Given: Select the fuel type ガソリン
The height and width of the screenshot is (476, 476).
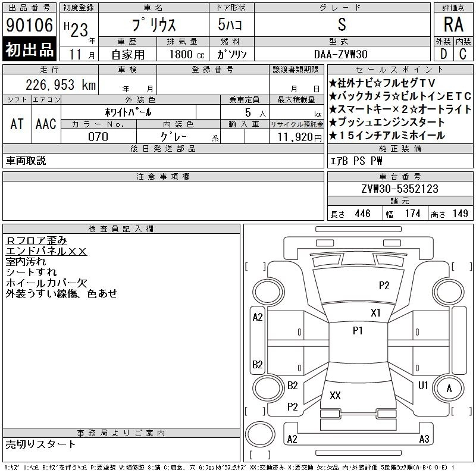Looking at the screenshot, I should click(231, 54).
